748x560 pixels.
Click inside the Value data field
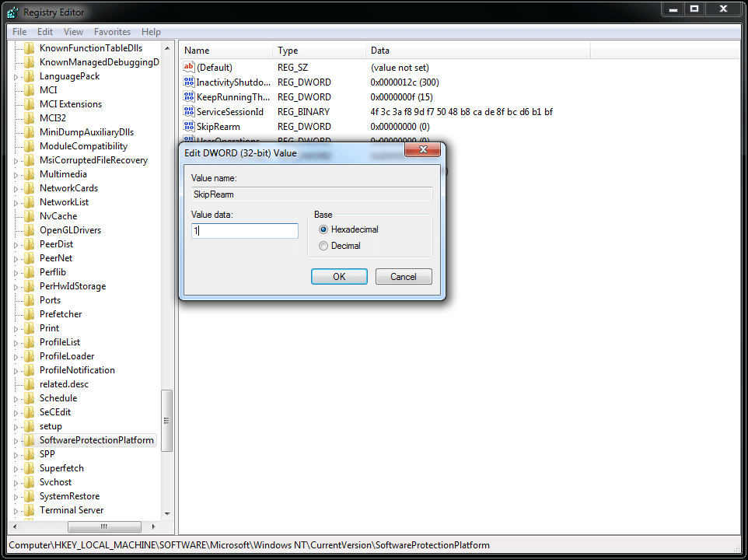244,230
